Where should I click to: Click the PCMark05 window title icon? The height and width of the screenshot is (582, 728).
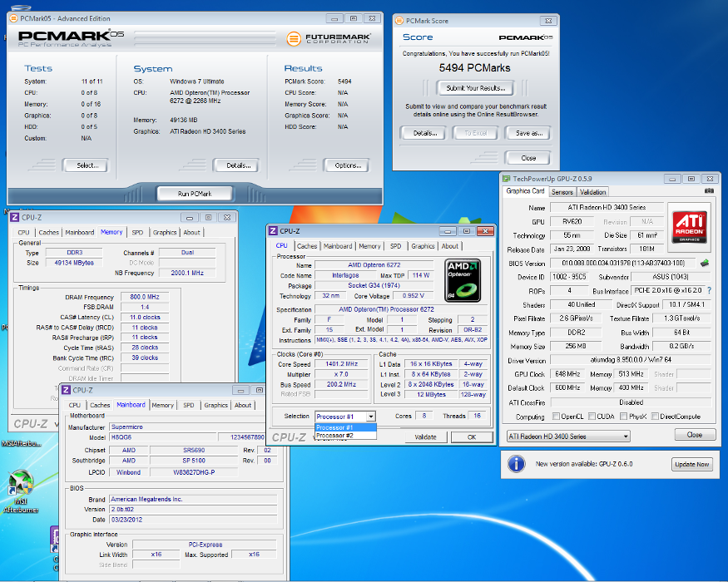point(14,18)
